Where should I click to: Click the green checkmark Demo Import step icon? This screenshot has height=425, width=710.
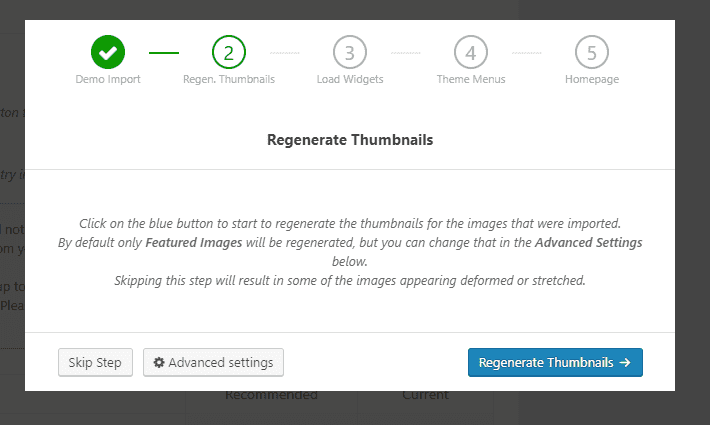(108, 52)
